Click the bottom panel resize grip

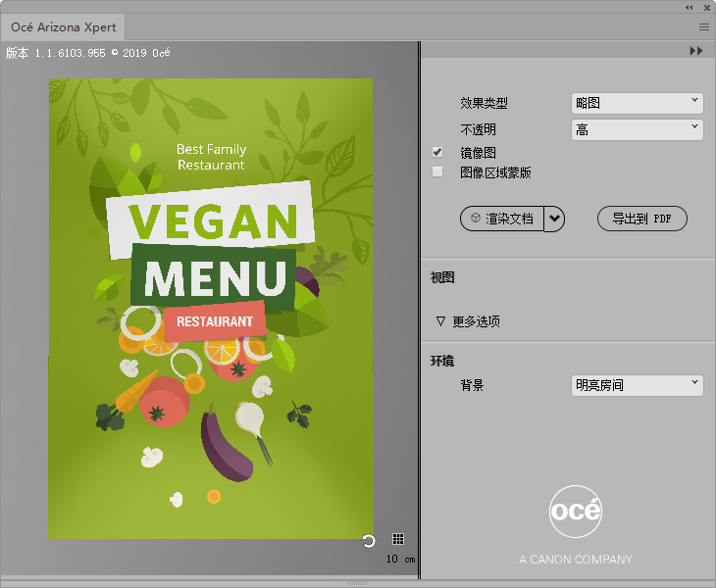pos(358,583)
